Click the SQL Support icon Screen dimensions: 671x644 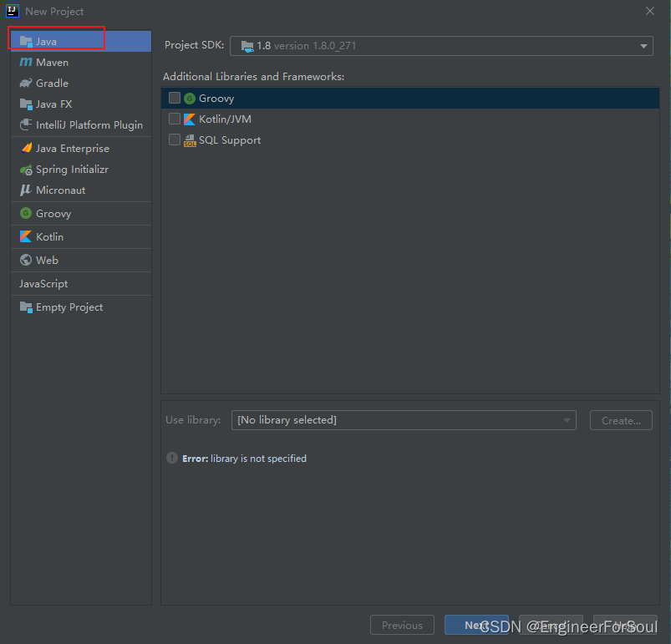(190, 140)
